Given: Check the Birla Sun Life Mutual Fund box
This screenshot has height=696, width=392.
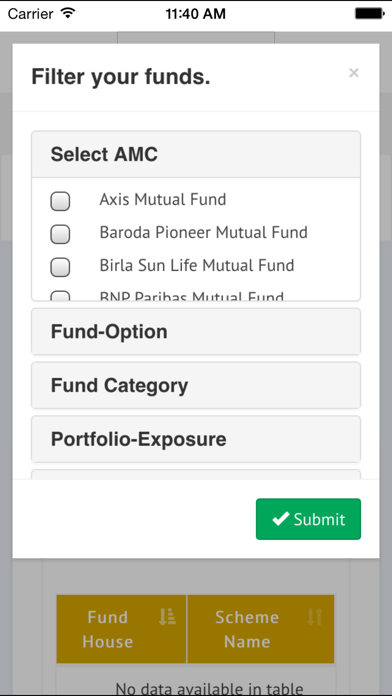Looking at the screenshot, I should (x=60, y=267).
